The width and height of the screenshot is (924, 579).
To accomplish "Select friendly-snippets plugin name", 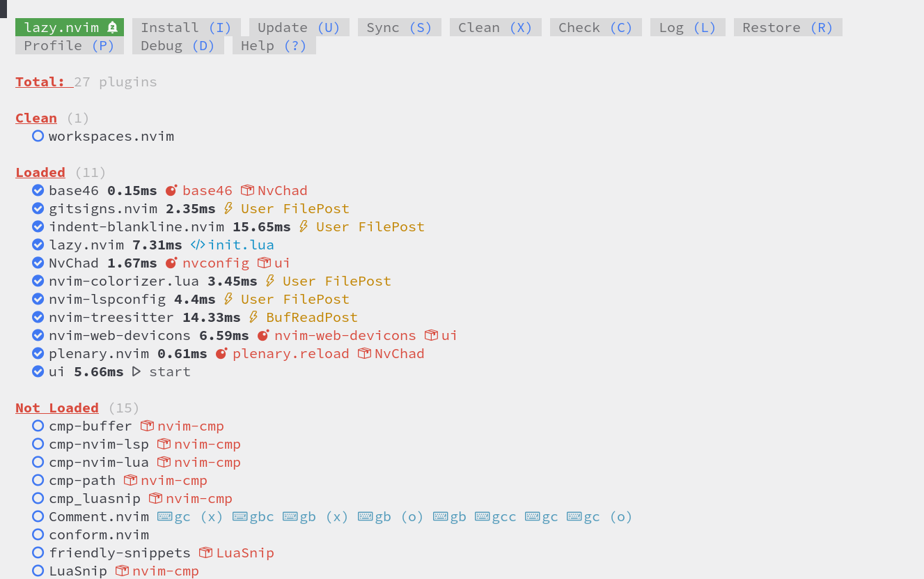I will 120,553.
